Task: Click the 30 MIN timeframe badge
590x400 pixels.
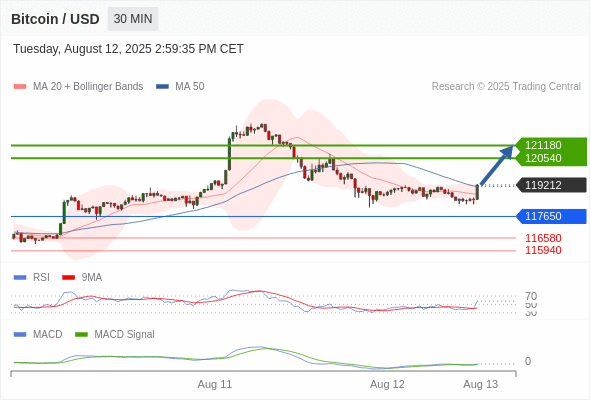Action: point(133,19)
